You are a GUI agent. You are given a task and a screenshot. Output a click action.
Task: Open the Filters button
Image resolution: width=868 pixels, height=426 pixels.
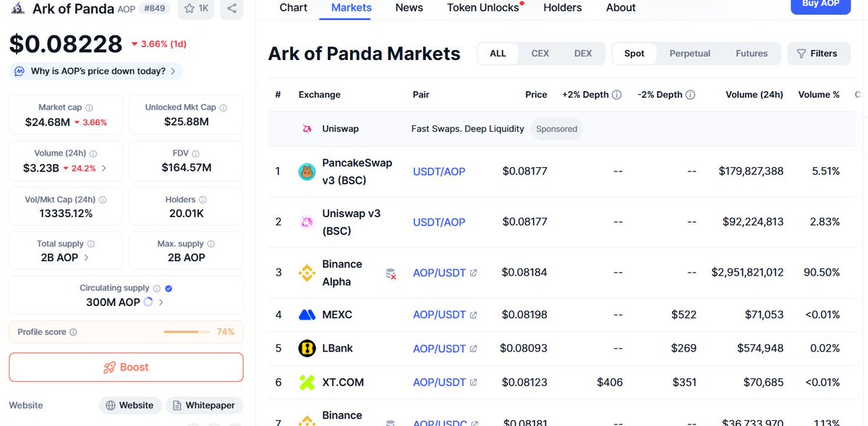point(817,54)
